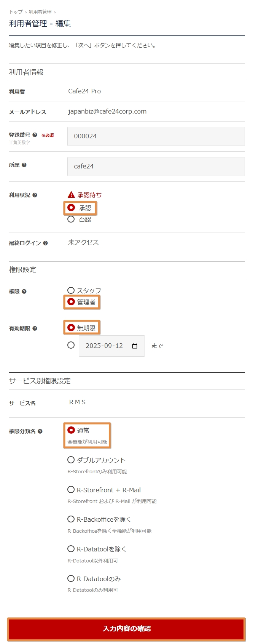
Task: Click the 所属 text field
Action: click(x=156, y=167)
